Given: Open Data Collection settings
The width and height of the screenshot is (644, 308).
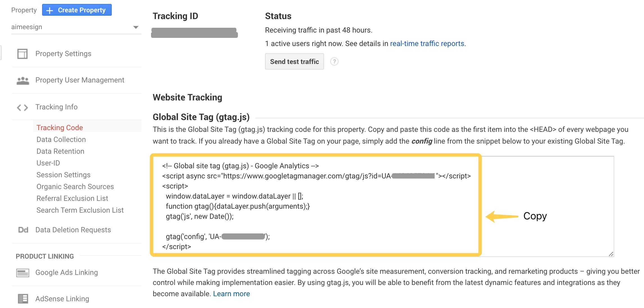Looking at the screenshot, I should pos(61,139).
